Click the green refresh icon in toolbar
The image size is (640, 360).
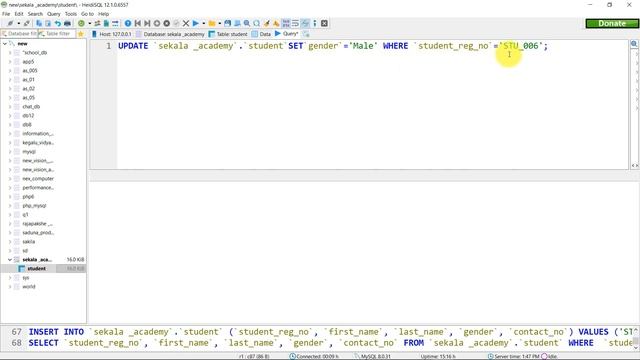(81, 23)
